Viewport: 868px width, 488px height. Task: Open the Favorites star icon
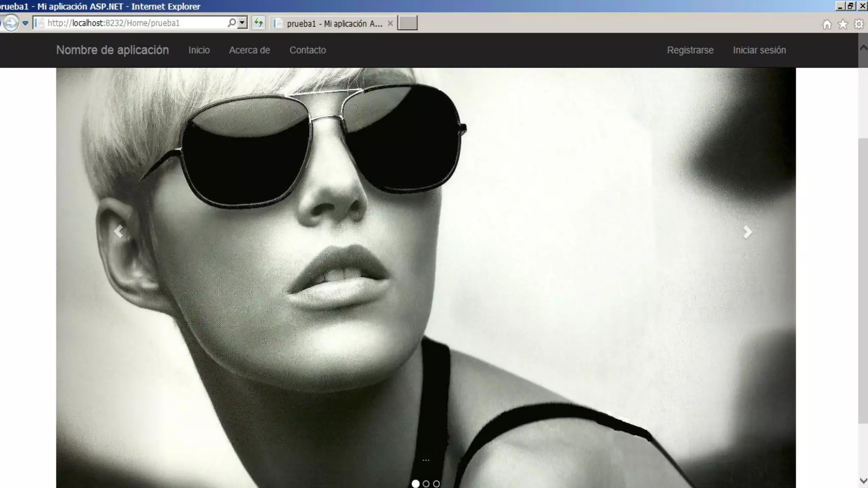[843, 25]
